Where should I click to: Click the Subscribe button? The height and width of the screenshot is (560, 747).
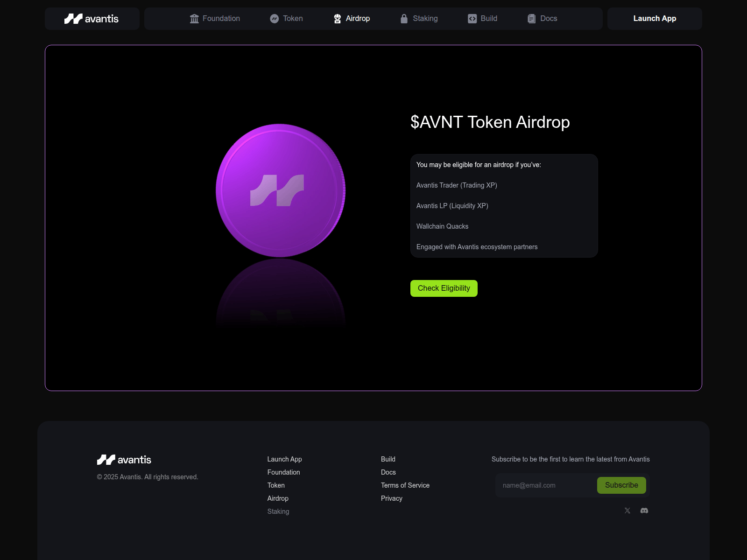tap(621, 485)
